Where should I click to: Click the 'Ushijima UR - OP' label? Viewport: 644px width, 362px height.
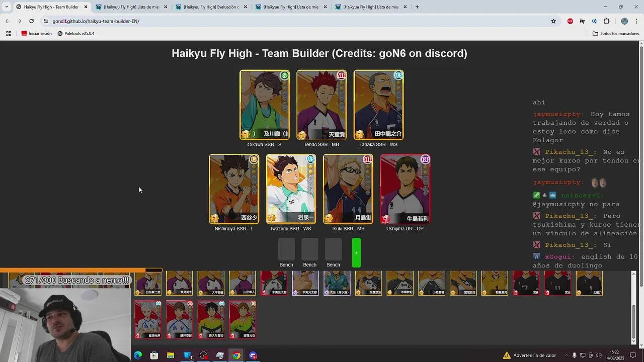click(x=405, y=229)
